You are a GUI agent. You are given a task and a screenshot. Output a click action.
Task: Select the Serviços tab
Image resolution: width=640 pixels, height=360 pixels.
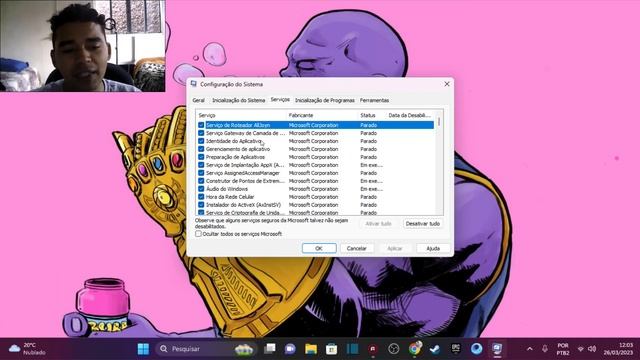click(x=280, y=100)
